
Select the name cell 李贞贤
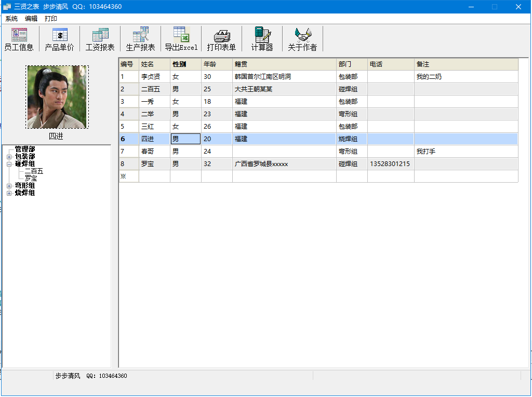click(x=154, y=77)
